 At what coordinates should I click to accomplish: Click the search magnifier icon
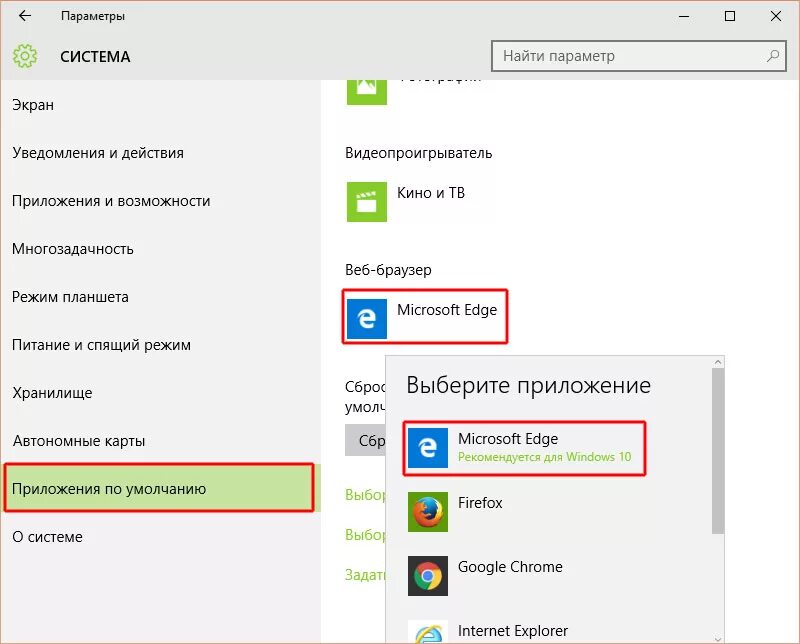click(773, 56)
